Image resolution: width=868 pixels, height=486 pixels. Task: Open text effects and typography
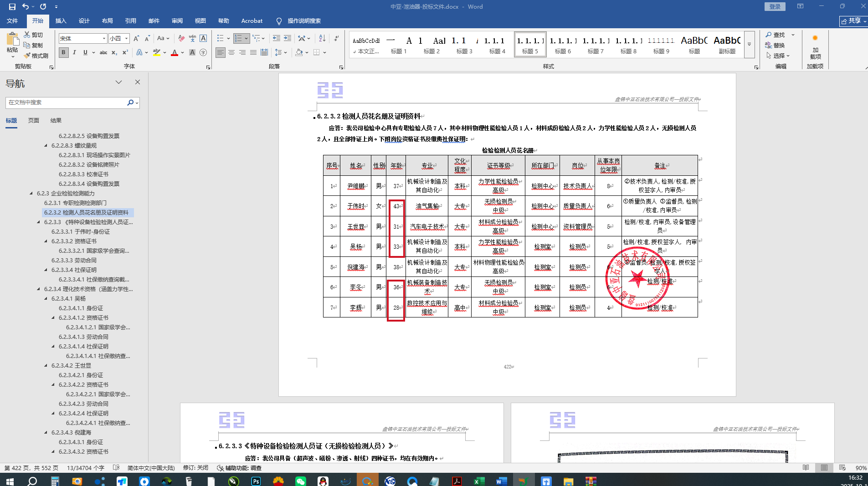(x=140, y=52)
